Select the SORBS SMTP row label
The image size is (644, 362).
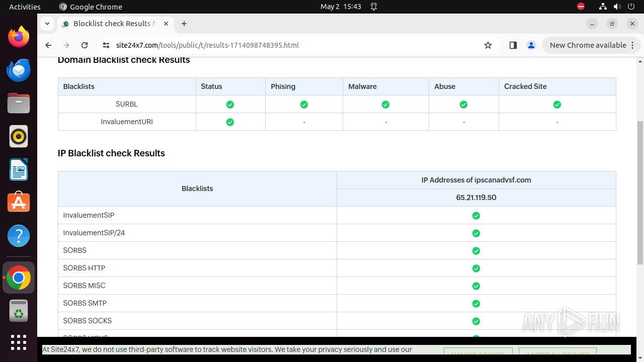pos(85,303)
